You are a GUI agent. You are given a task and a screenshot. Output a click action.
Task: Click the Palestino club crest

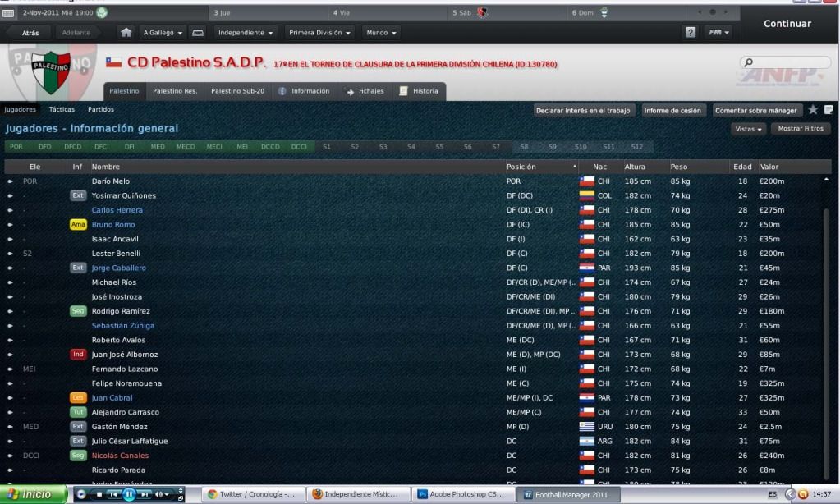pyautogui.click(x=51, y=71)
